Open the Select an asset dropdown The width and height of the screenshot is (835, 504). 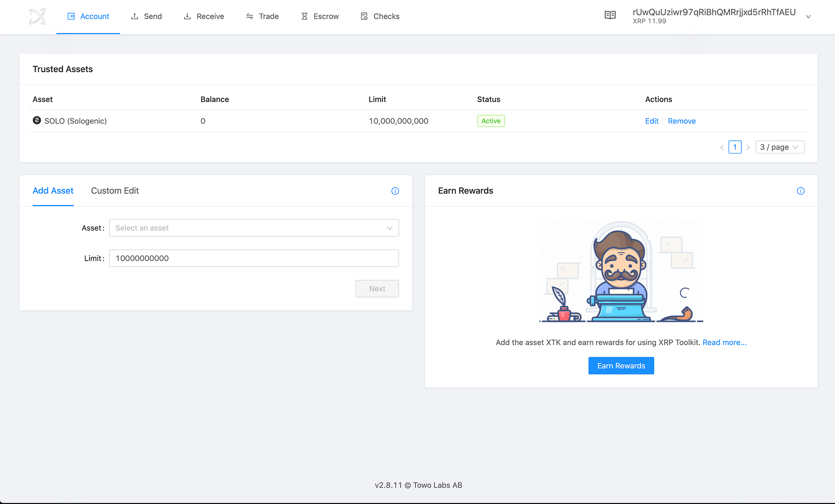click(254, 228)
